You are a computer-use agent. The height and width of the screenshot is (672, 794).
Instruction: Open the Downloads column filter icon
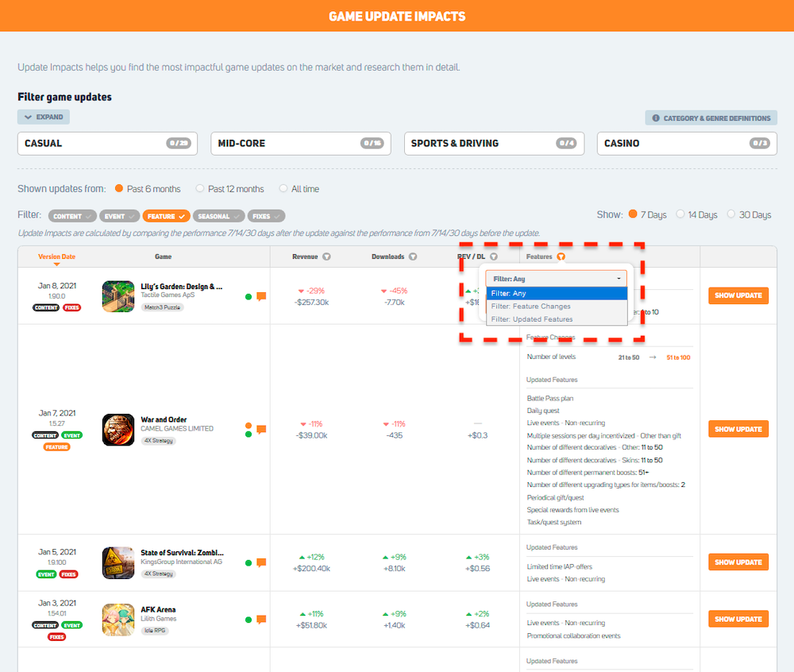click(x=413, y=257)
